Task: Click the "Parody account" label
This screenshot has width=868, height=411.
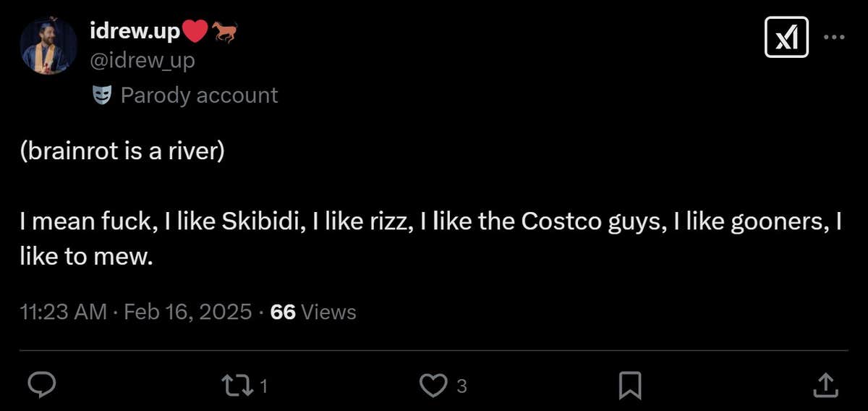Action: click(199, 95)
